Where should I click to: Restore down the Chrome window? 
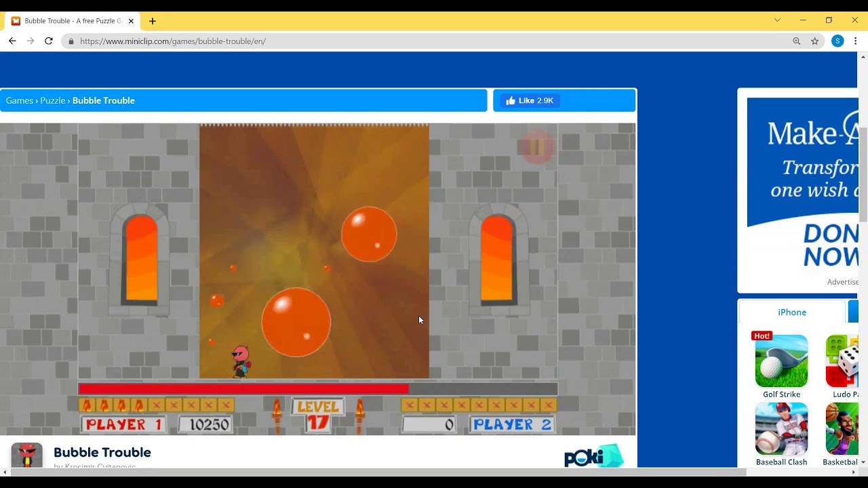(829, 20)
